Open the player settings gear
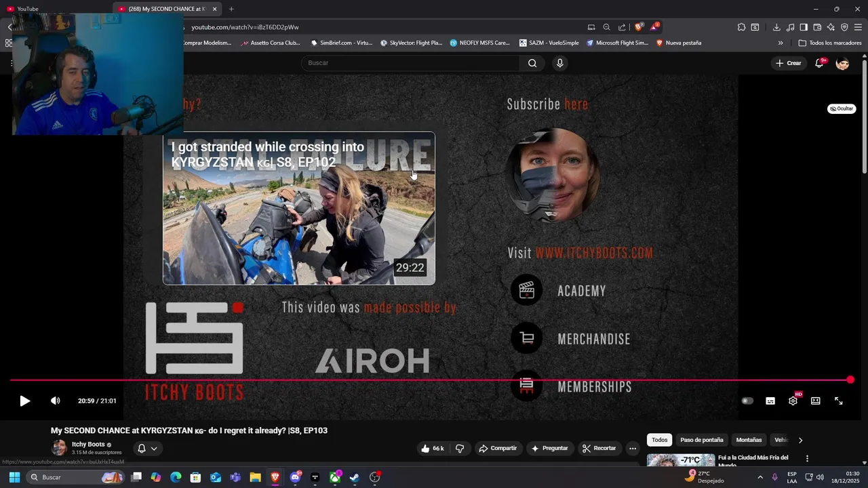Screen dimensions: 868x488 (793, 401)
